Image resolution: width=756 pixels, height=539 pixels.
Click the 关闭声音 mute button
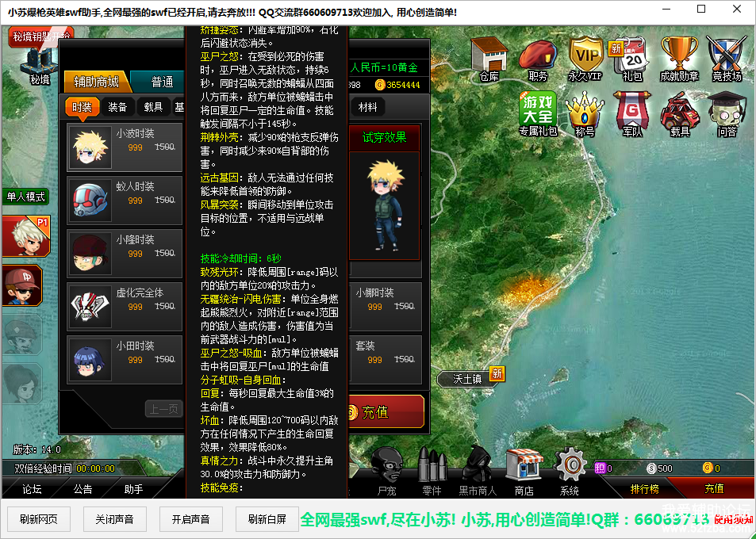(x=115, y=519)
